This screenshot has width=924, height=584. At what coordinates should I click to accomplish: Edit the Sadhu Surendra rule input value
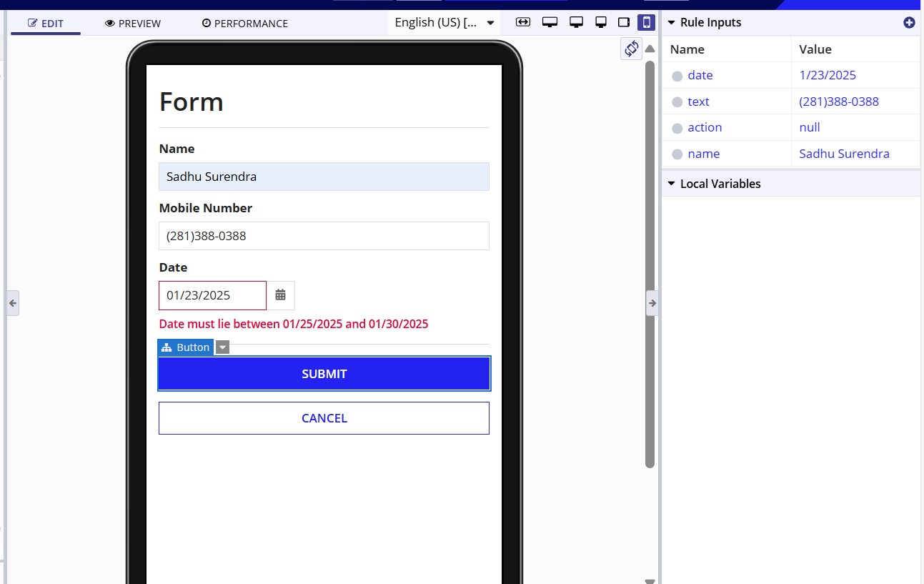click(844, 154)
